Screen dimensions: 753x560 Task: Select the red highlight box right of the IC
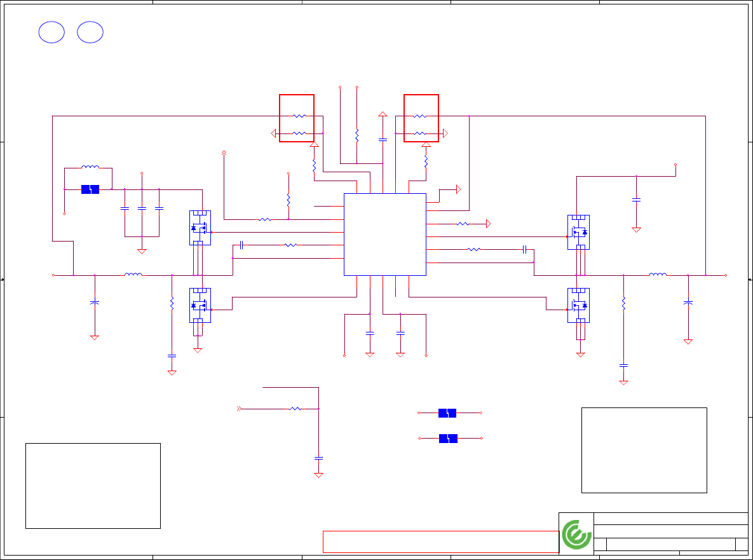(421, 118)
